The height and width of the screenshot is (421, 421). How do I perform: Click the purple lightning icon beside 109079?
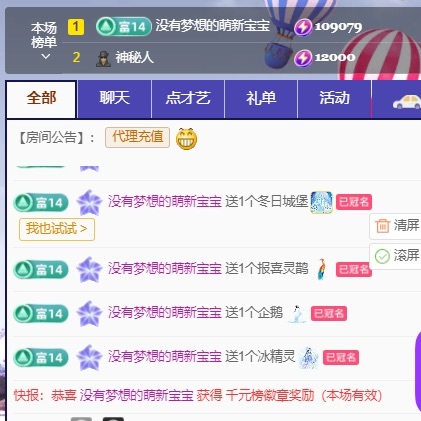[303, 27]
